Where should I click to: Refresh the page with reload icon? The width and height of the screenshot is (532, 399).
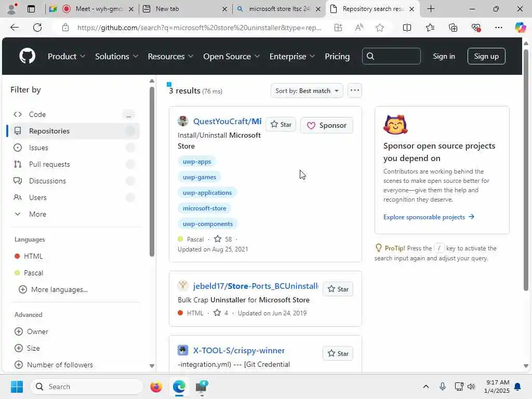37,28
